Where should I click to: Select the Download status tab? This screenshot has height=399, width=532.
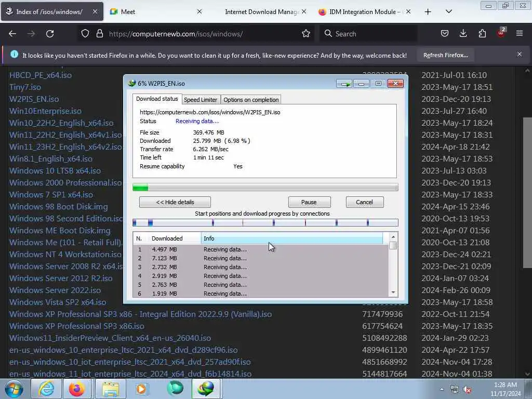157,99
